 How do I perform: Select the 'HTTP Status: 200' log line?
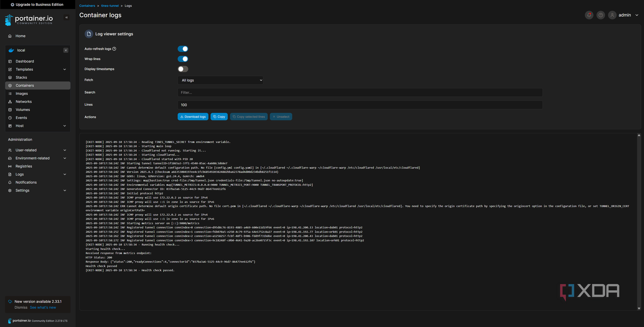(99, 258)
